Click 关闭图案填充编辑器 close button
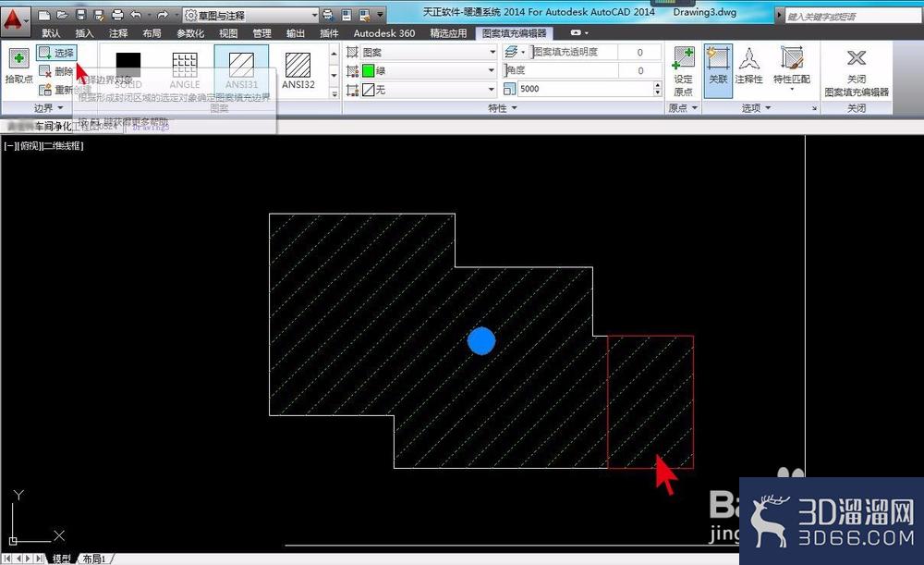This screenshot has width=924, height=565. point(857,72)
